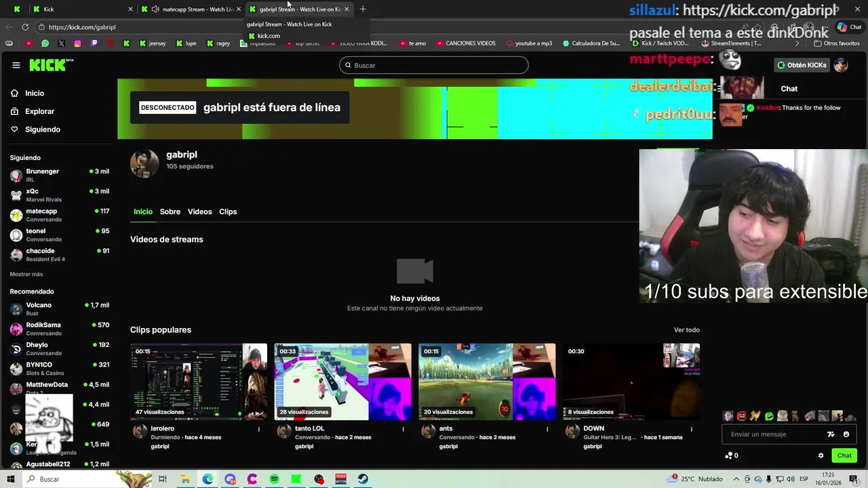Play the tanto LOL clip thumbnail

click(x=342, y=382)
